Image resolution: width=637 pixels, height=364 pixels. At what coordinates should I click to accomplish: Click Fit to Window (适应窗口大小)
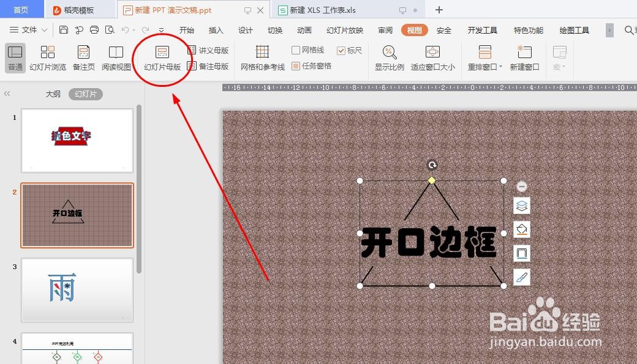coord(432,59)
